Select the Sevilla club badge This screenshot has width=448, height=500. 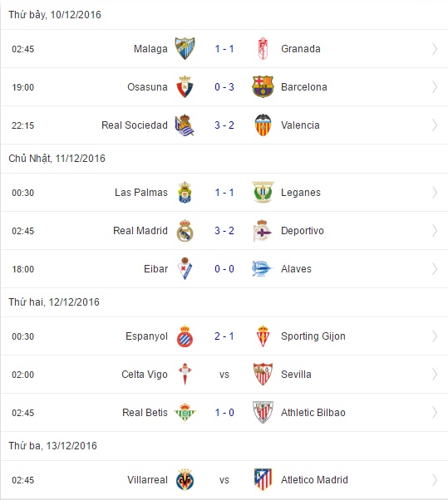tap(263, 374)
